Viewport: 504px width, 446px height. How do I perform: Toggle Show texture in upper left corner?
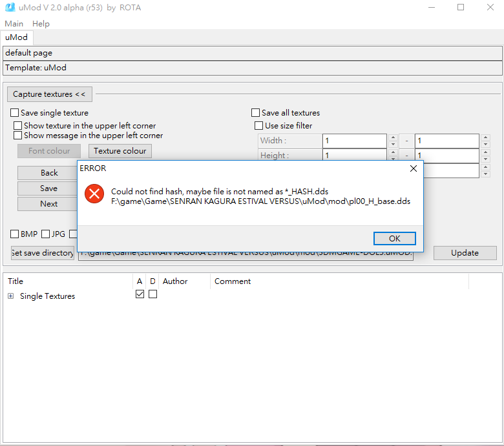pyautogui.click(x=19, y=126)
